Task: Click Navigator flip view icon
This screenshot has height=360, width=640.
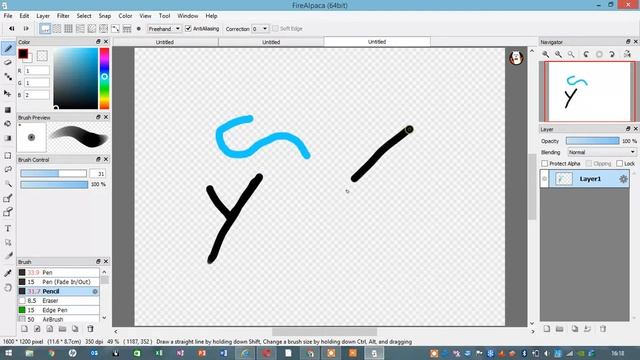Action: (627, 54)
